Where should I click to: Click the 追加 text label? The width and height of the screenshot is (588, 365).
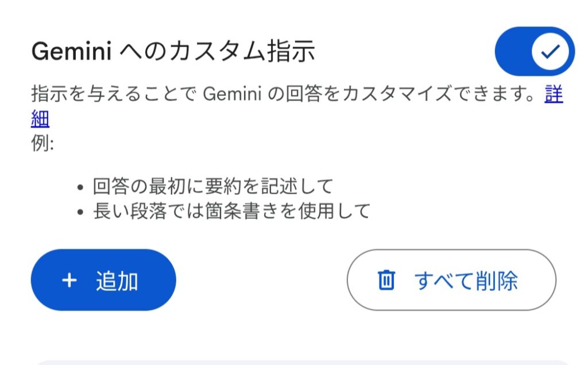pyautogui.click(x=117, y=281)
